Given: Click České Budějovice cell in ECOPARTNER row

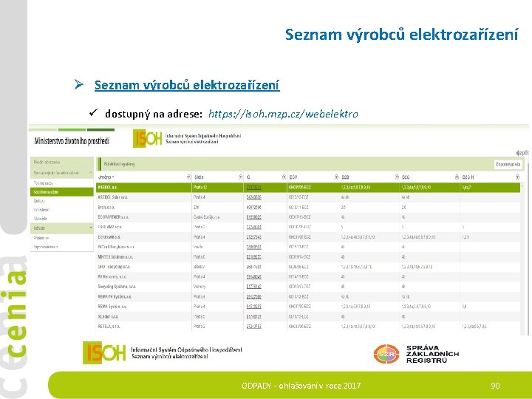Looking at the screenshot, I should point(206,217).
